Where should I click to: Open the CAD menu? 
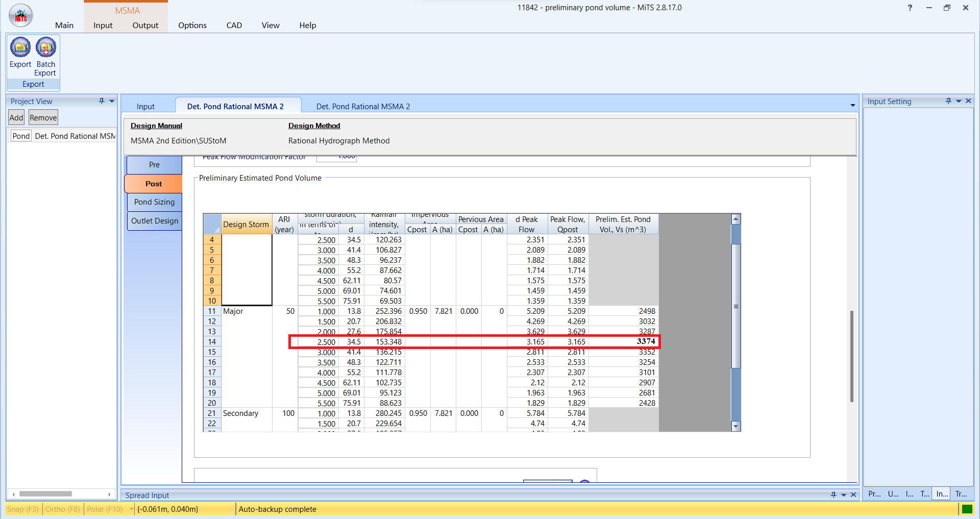[x=234, y=25]
